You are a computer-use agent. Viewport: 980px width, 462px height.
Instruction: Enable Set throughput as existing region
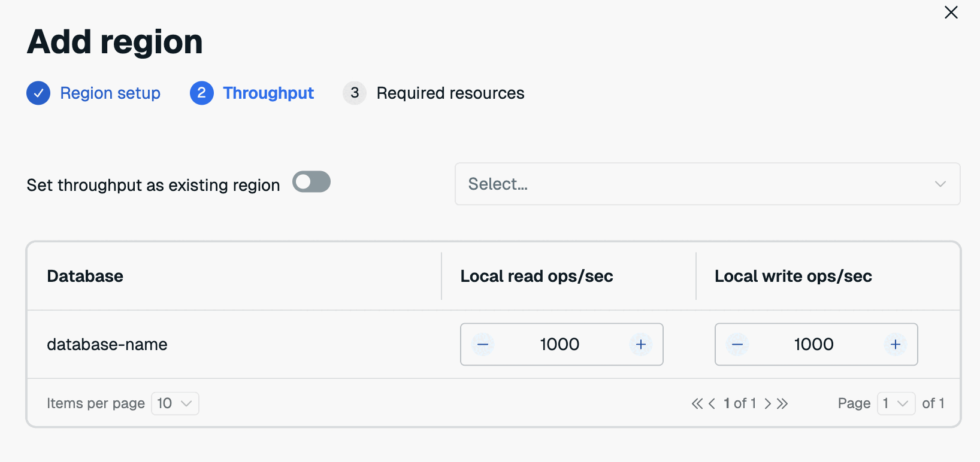[x=311, y=182]
